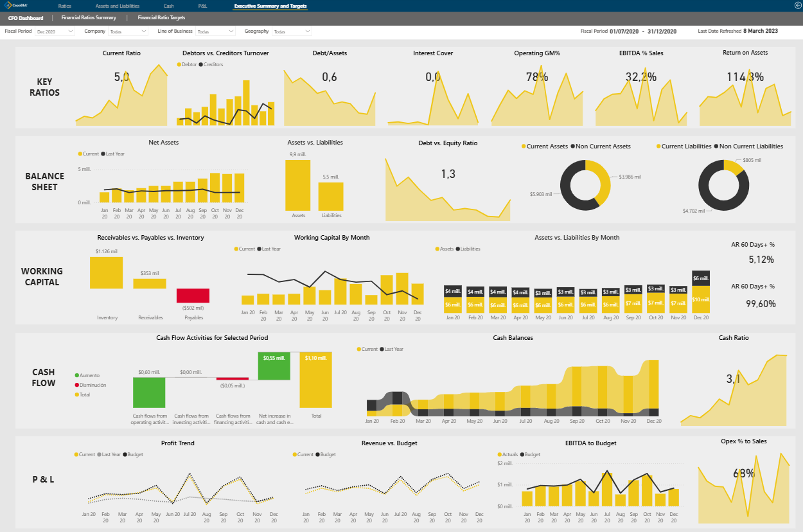Open the Financial Ratio Targets page

click(x=161, y=18)
